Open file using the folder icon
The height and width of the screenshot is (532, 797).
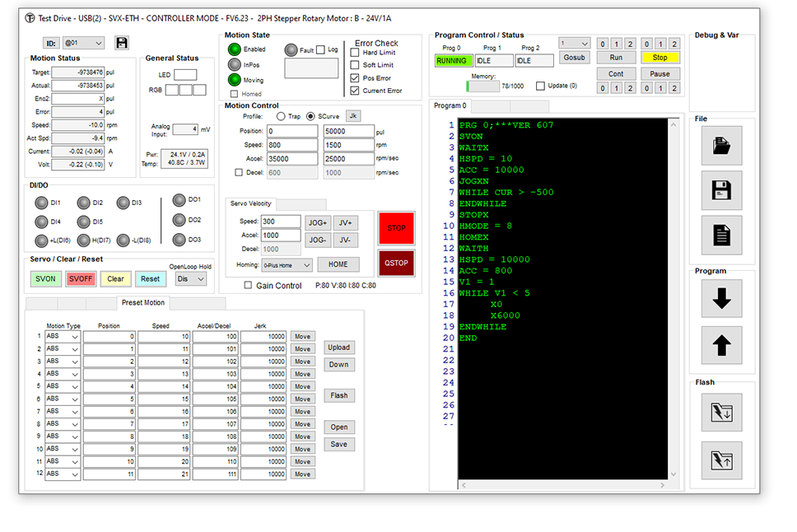coord(721,147)
